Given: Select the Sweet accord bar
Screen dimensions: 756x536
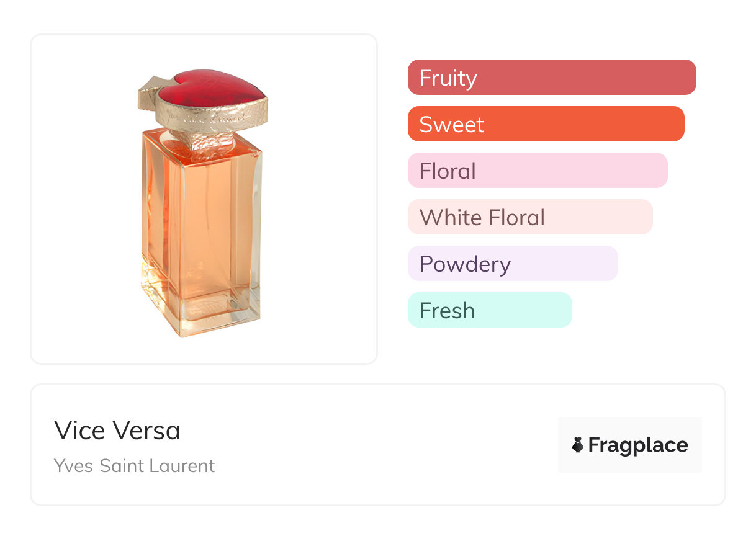Looking at the screenshot, I should (546, 124).
